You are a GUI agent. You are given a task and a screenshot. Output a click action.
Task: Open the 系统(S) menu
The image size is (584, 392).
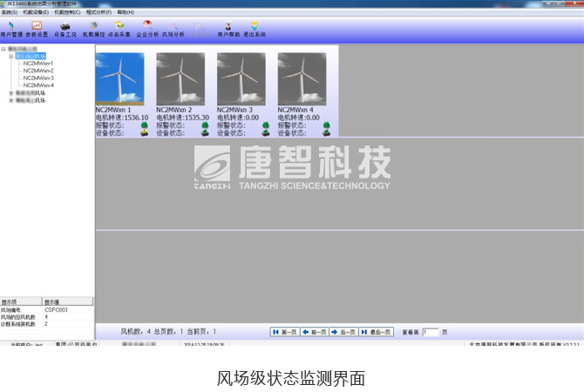[10, 12]
